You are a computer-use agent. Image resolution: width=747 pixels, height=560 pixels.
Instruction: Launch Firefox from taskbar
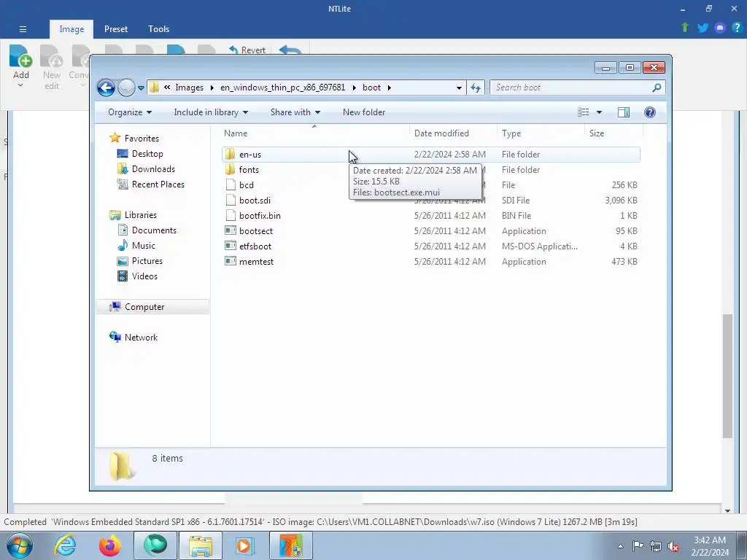[110, 545]
